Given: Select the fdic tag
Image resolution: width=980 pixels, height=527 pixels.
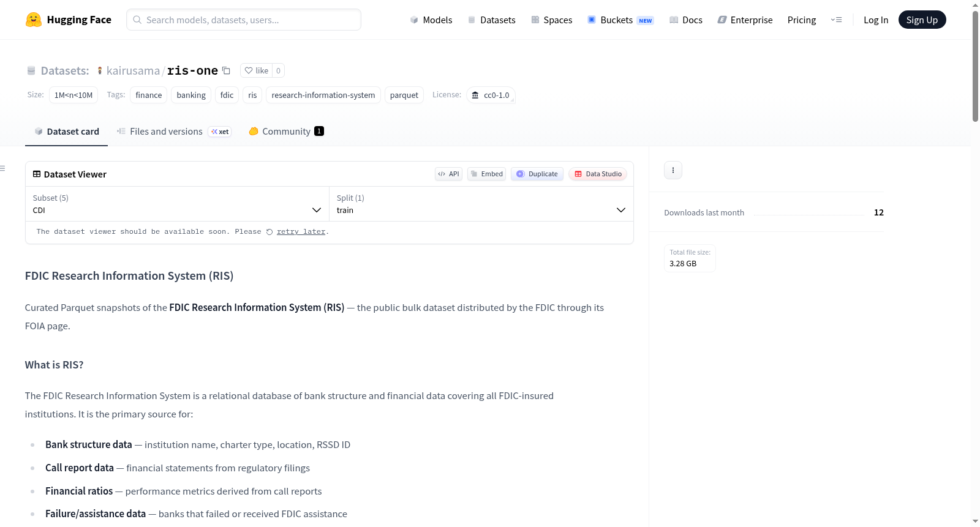Looking at the screenshot, I should point(227,95).
